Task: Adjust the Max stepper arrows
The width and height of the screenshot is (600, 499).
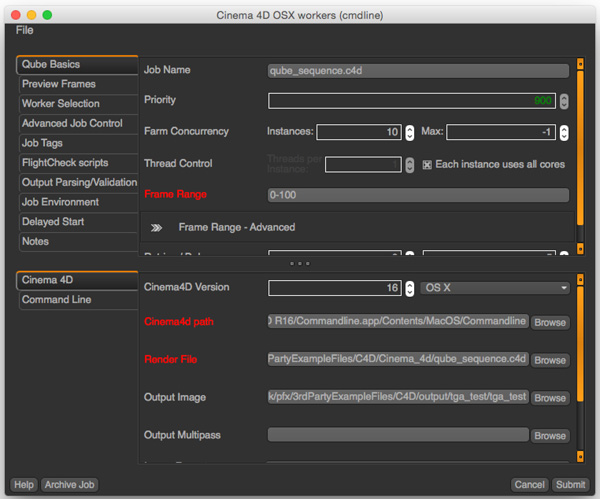Action: point(564,133)
